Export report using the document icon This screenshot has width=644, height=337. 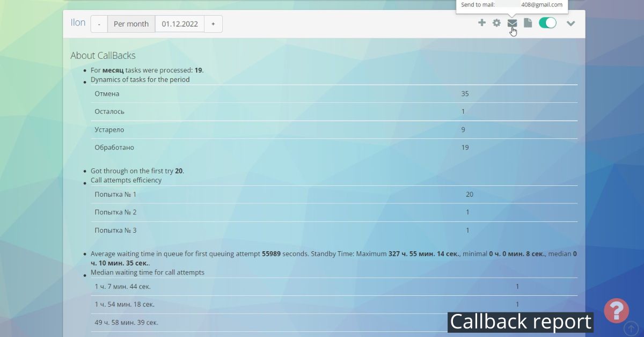pyautogui.click(x=528, y=23)
